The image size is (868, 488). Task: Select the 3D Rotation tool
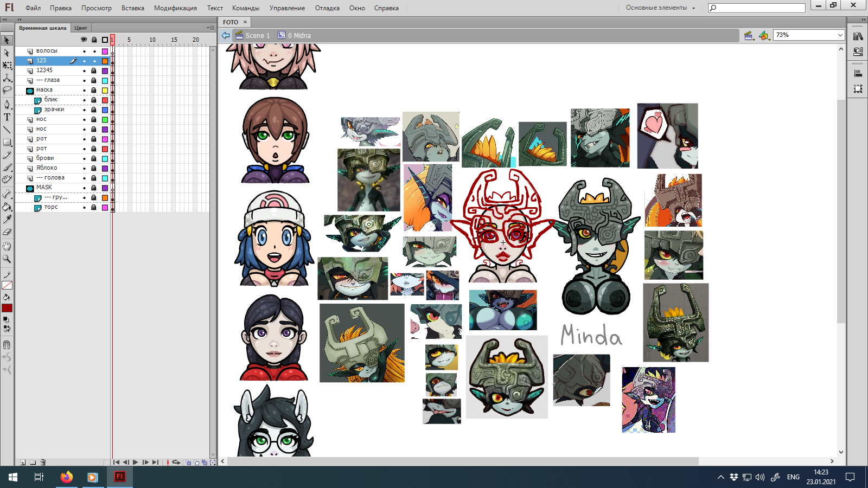(x=7, y=78)
